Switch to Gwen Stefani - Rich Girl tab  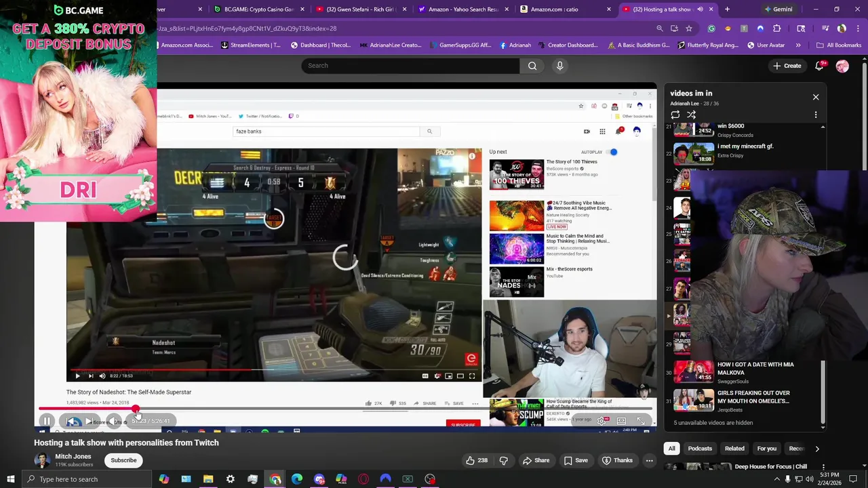[359, 9]
